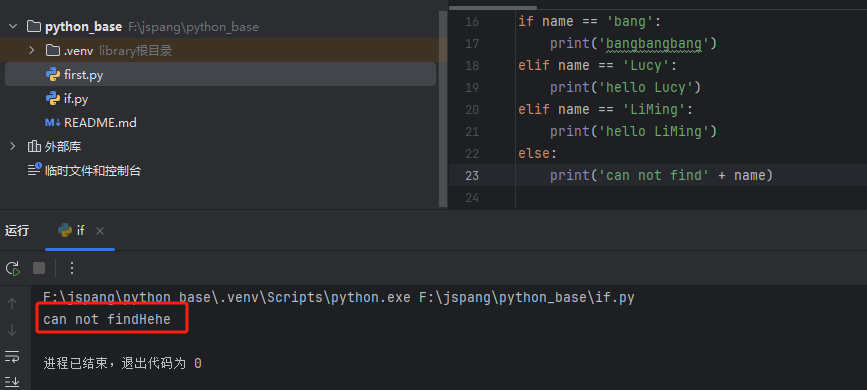867x390 pixels.
Task: Click 'can not find' print statement
Action: tap(661, 175)
